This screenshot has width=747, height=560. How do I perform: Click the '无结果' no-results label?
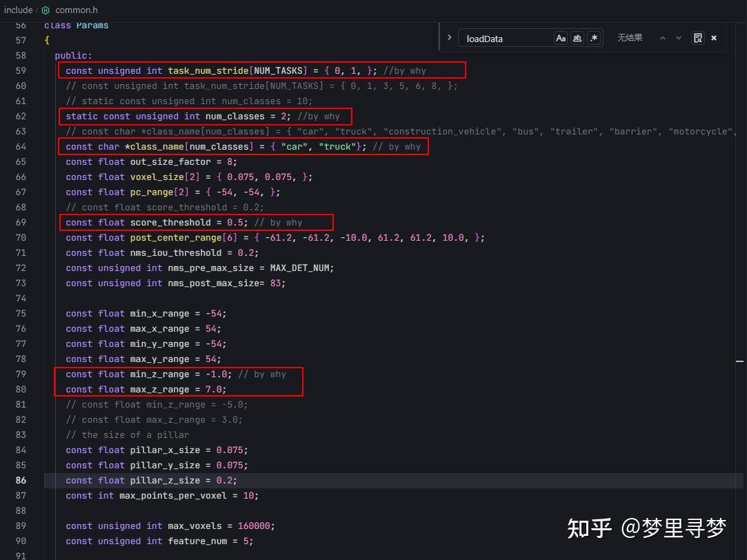click(x=630, y=38)
